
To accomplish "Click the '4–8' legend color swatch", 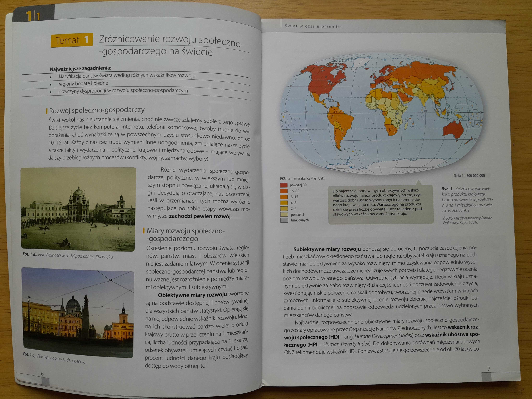I will [x=284, y=203].
